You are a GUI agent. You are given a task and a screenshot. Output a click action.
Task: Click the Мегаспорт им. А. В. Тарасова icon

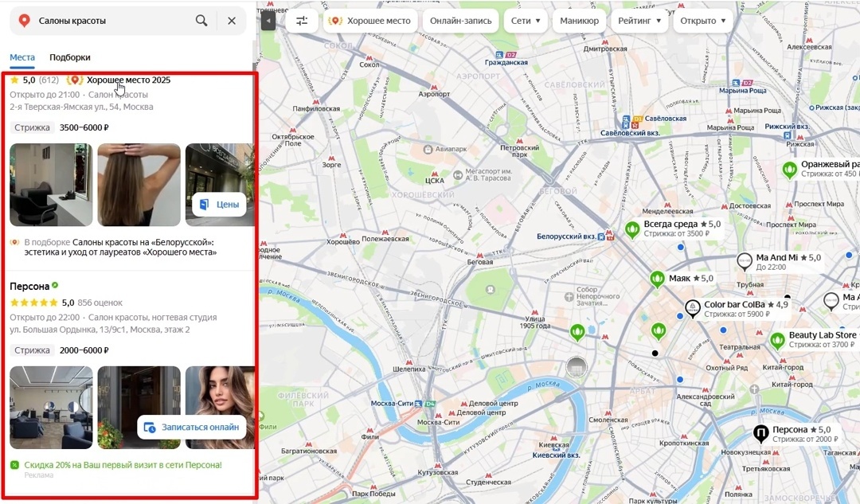[458, 175]
